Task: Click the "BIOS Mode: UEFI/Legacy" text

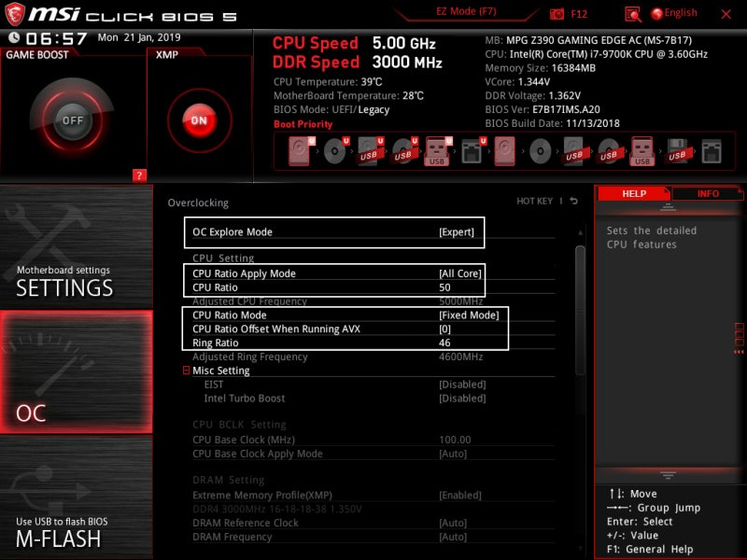Action: (331, 110)
